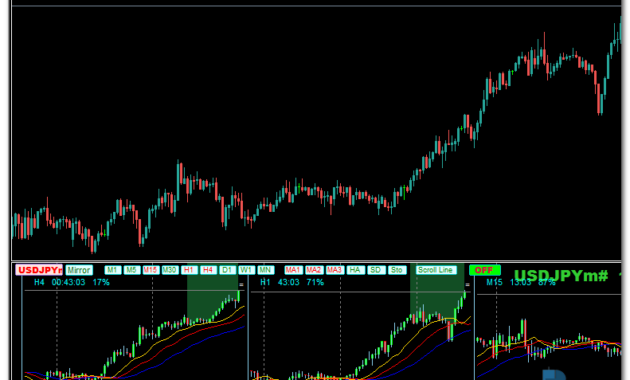Click the H4 panel's equals handle icon
Image resolution: width=630 pixels, height=380 pixels.
(x=241, y=285)
